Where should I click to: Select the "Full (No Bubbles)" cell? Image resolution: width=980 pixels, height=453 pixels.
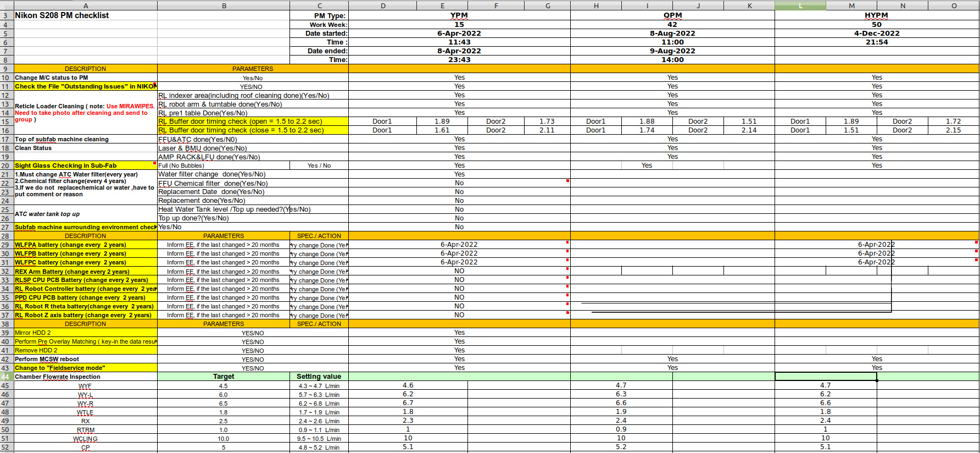[x=224, y=165]
